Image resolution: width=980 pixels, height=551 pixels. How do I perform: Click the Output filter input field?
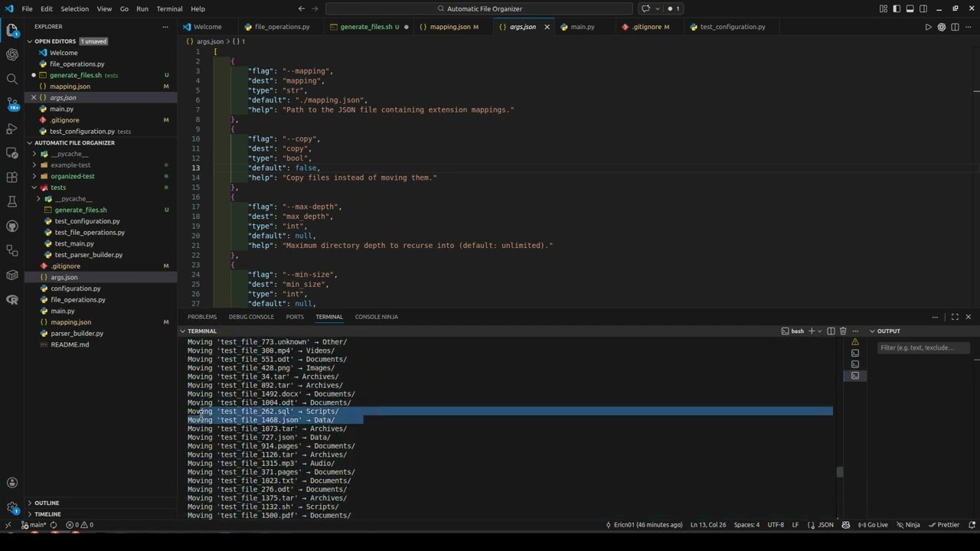(x=924, y=347)
